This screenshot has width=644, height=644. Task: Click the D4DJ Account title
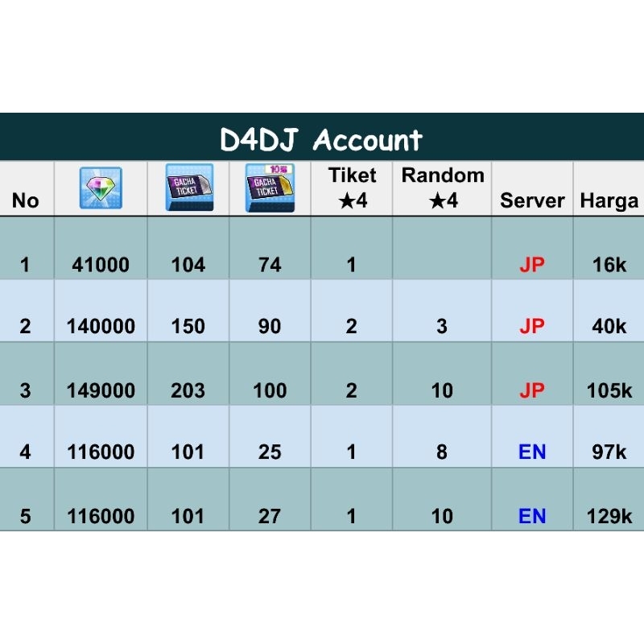tap(321, 139)
